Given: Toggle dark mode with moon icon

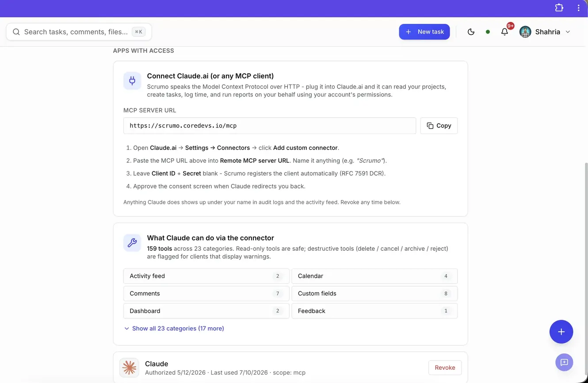Looking at the screenshot, I should 471,32.
